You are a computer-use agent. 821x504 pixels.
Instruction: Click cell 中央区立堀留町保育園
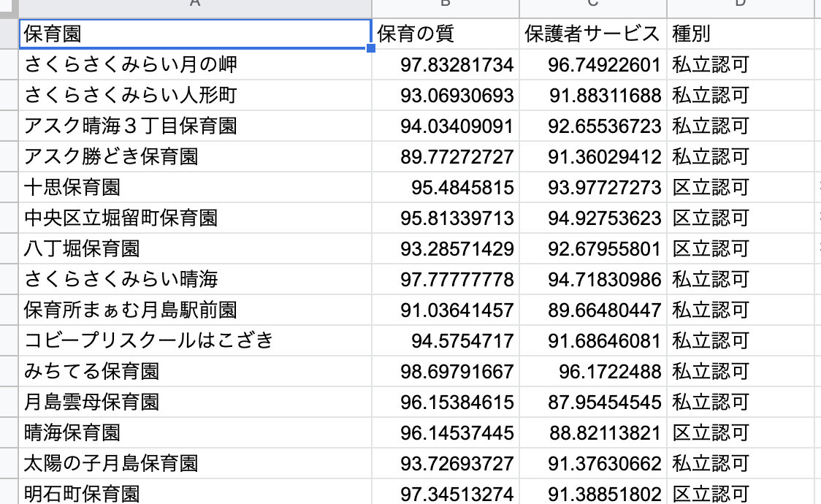coord(195,218)
